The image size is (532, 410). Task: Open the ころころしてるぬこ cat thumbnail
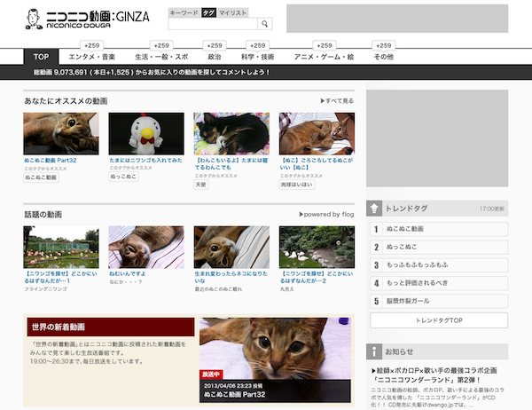317,134
